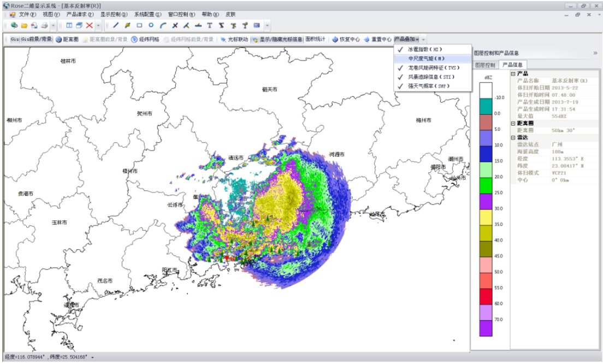Image resolution: width=603 pixels, height=364 pixels.
Task: Click the 面积统计 area statistics button
Action: coord(315,39)
